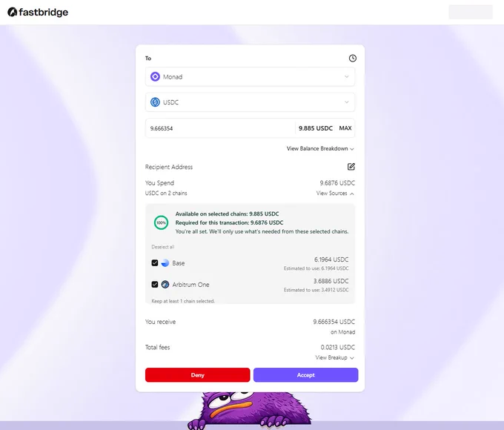The height and width of the screenshot is (430, 504).
Task: Click 'Keep at least 1 chain selected.'
Action: pyautogui.click(x=183, y=301)
